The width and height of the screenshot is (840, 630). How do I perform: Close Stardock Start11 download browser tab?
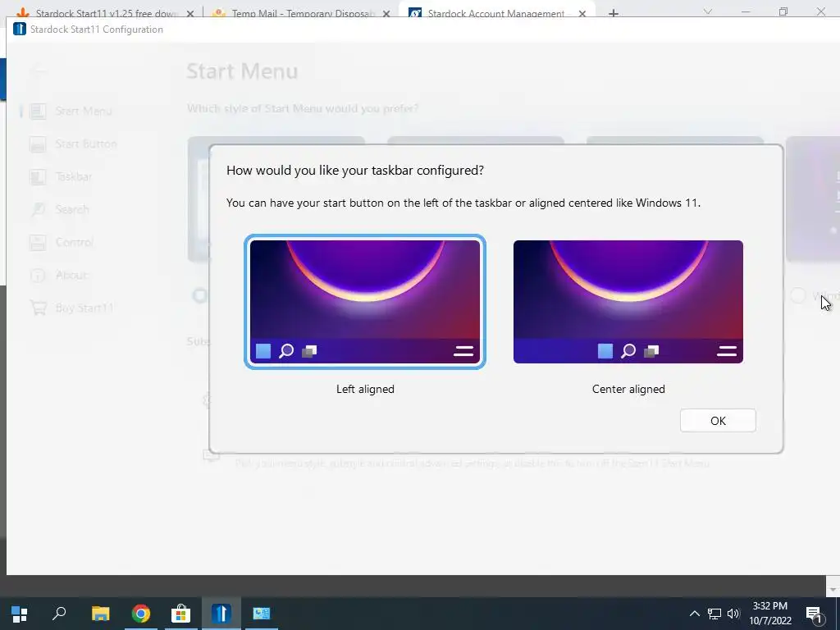(x=190, y=13)
